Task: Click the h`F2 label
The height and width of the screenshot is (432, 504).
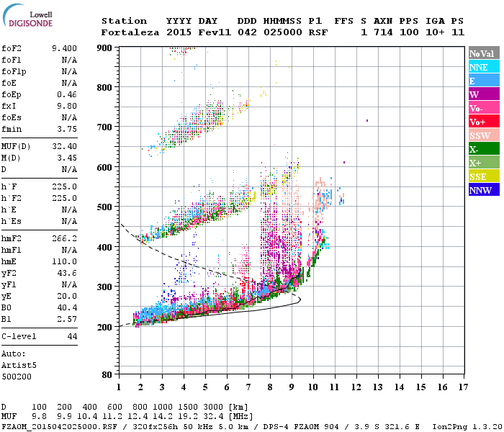Action: [x=12, y=198]
